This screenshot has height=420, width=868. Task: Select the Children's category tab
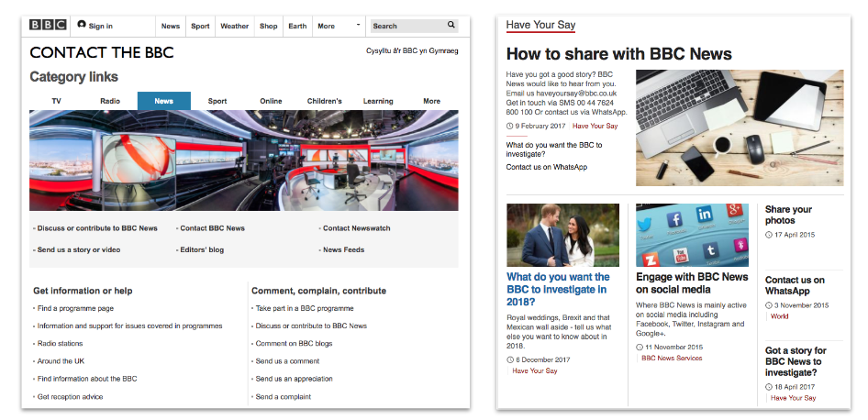[325, 101]
